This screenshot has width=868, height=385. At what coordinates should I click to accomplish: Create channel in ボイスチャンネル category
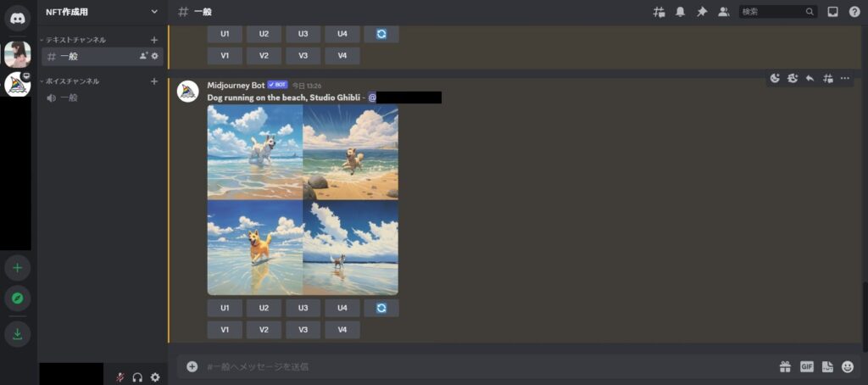154,81
